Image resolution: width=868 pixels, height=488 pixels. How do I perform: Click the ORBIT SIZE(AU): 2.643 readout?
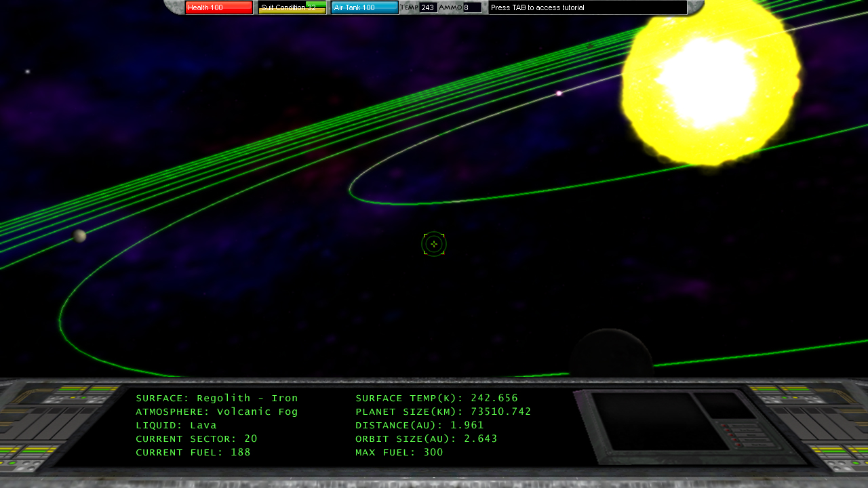(427, 439)
